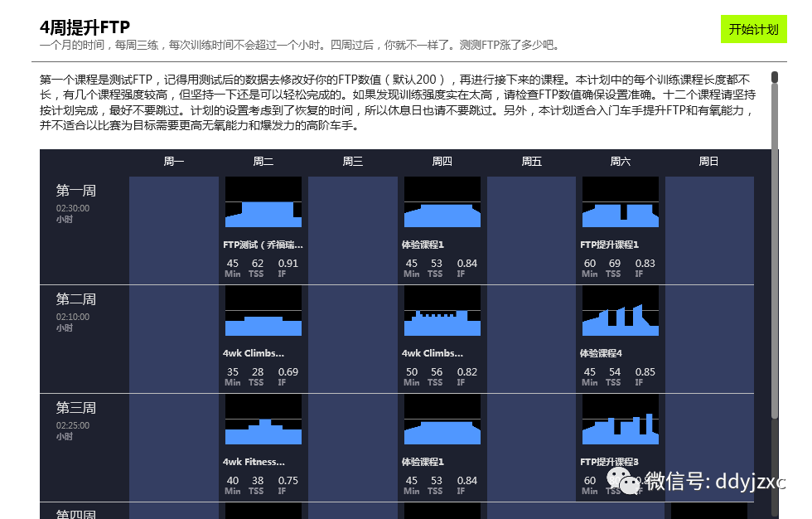The height and width of the screenshot is (519, 812).
Task: Click the 02:25:00 week three duration
Action: 73,426
